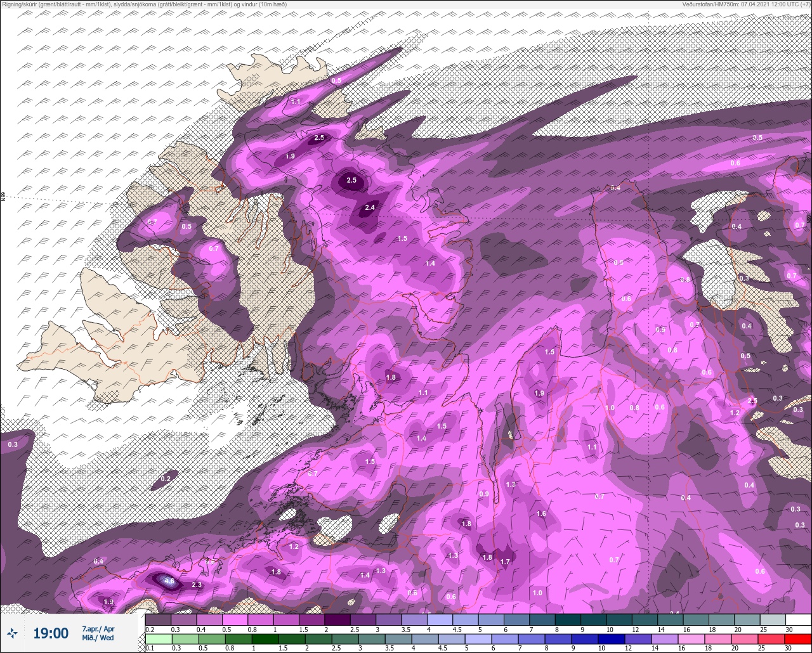Click the 19:00 forecast time display
The image size is (812, 653).
51,633
